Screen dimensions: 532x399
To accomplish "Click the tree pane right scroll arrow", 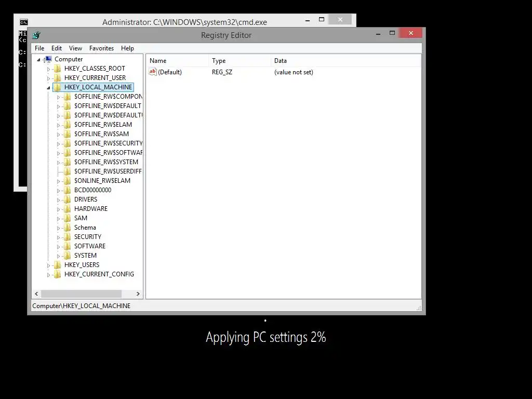I will pyautogui.click(x=138, y=294).
